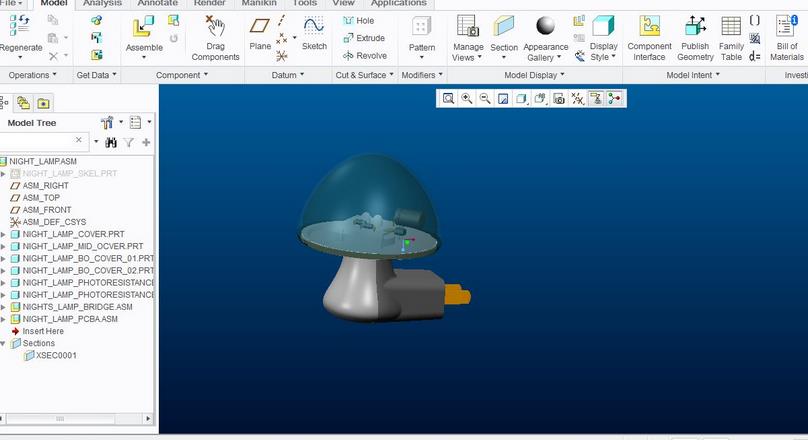Click the Zoom In magnifier icon
Screen dimensions: 808x440
(x=467, y=98)
